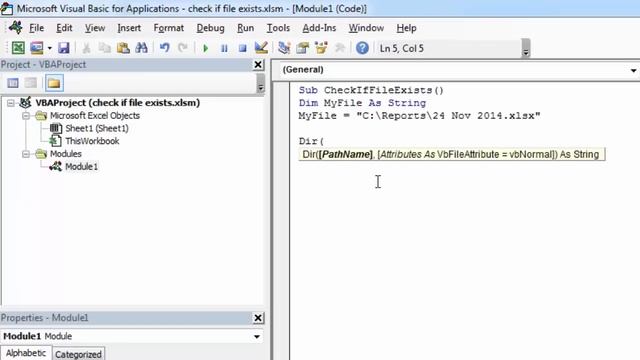Click the View Microsoft Excel icon
This screenshot has height=360, width=640.
[18, 48]
